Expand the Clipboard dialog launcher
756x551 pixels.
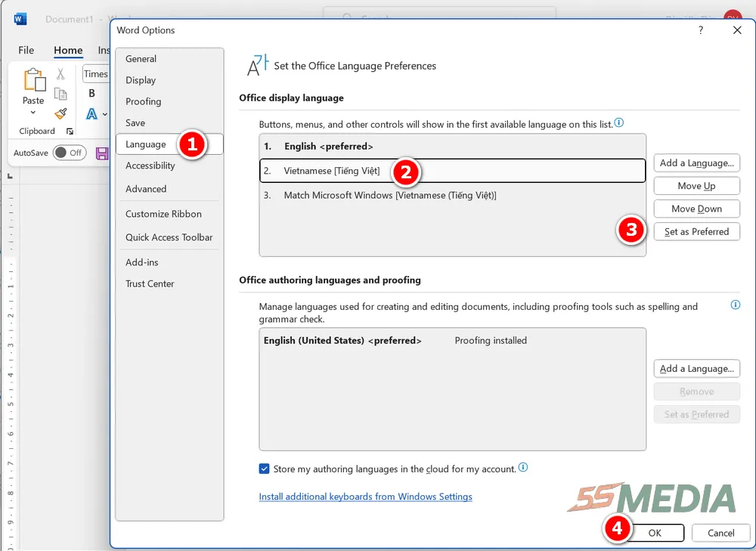click(70, 131)
